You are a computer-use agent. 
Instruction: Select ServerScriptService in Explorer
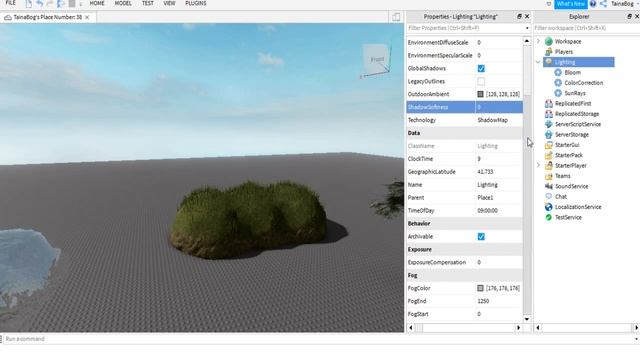pos(578,124)
